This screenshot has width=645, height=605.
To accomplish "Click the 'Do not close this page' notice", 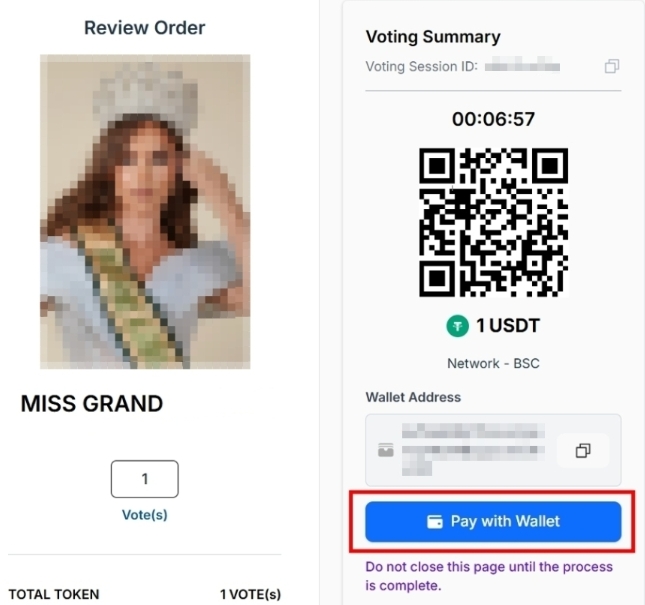I will [x=489, y=576].
